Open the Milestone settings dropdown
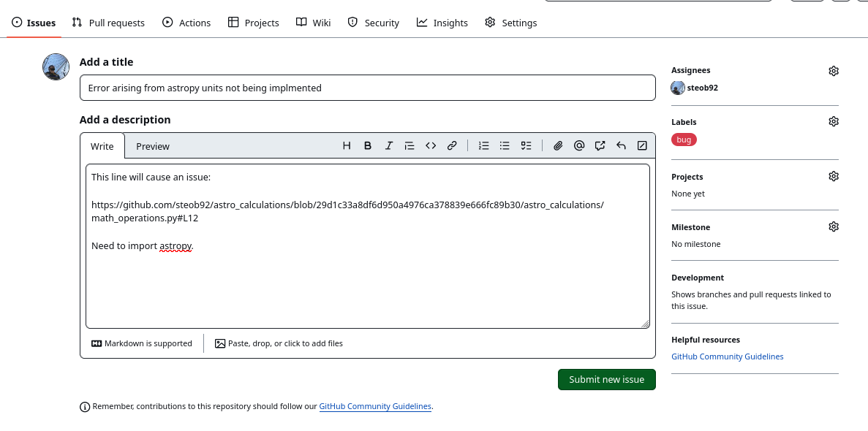Image resolution: width=868 pixels, height=431 pixels. tap(834, 226)
